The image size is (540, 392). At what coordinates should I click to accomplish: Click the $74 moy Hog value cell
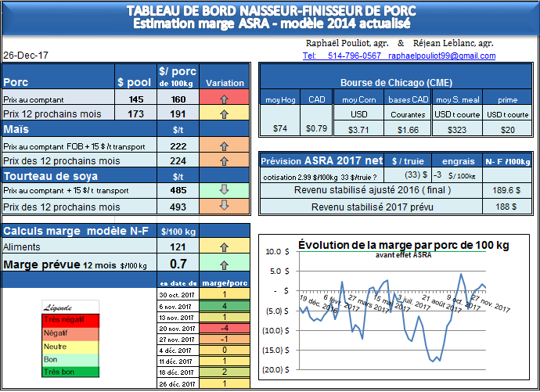point(281,128)
